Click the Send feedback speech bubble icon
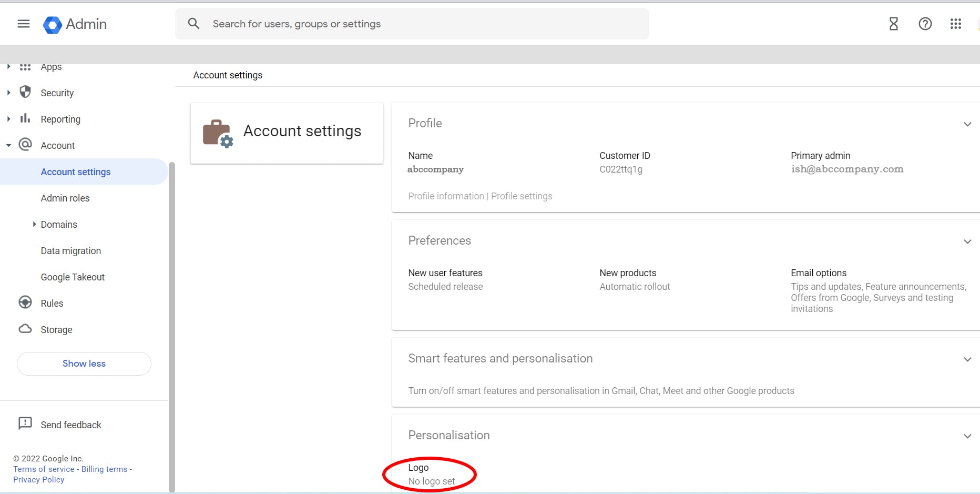This screenshot has height=494, width=980. pos(25,424)
